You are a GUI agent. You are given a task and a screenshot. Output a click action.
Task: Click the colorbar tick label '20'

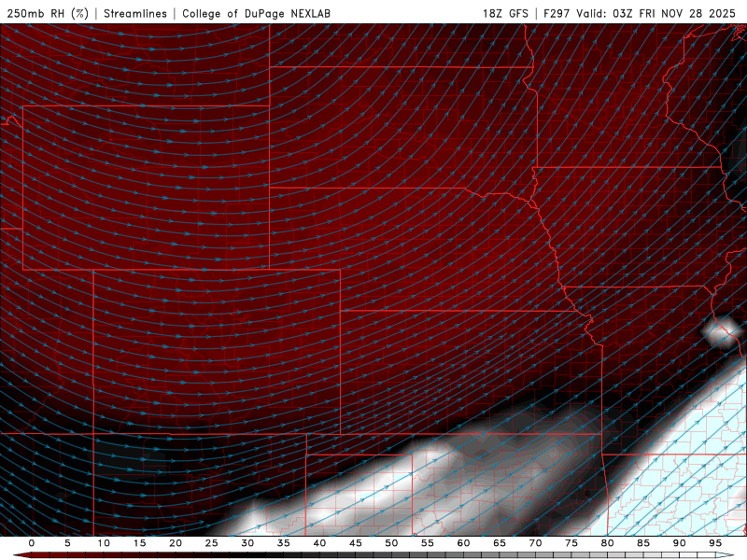[176, 543]
